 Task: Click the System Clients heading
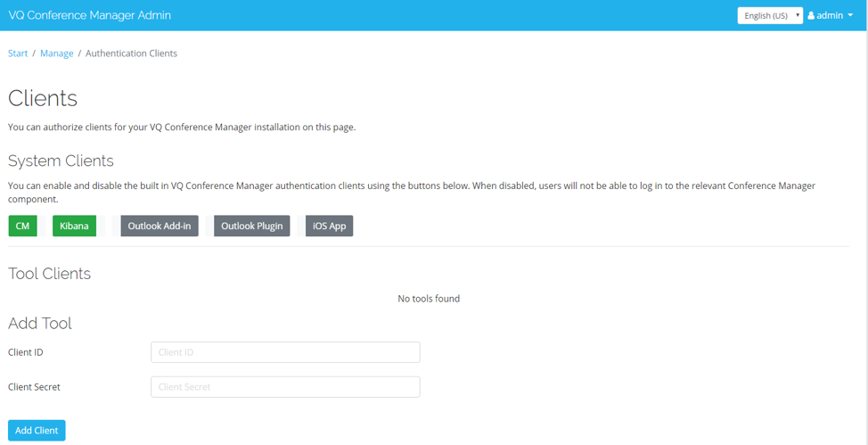(61, 161)
